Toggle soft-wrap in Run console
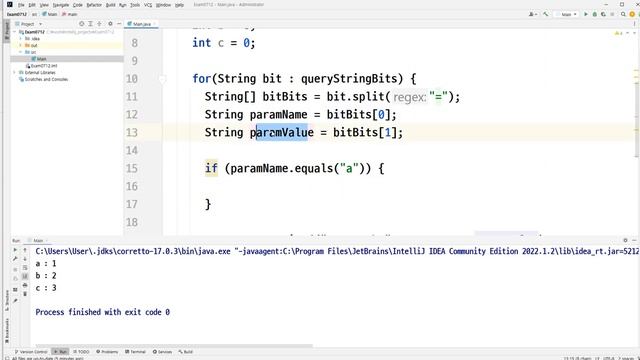This screenshot has width=640, height=360. point(25,268)
